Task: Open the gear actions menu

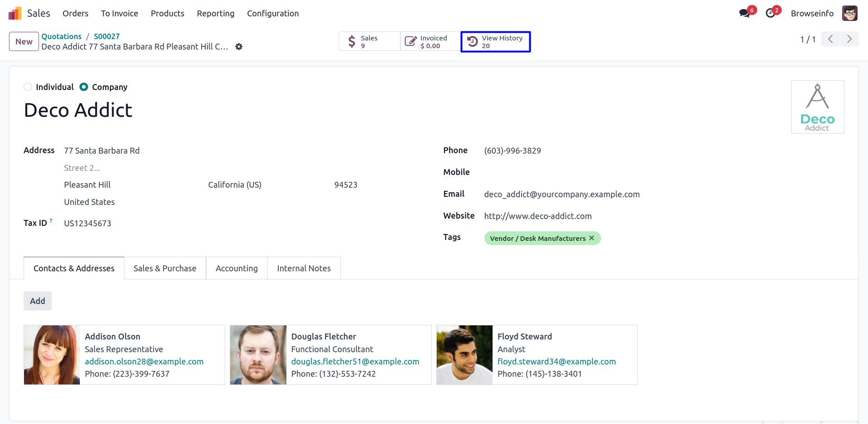Action: [239, 47]
